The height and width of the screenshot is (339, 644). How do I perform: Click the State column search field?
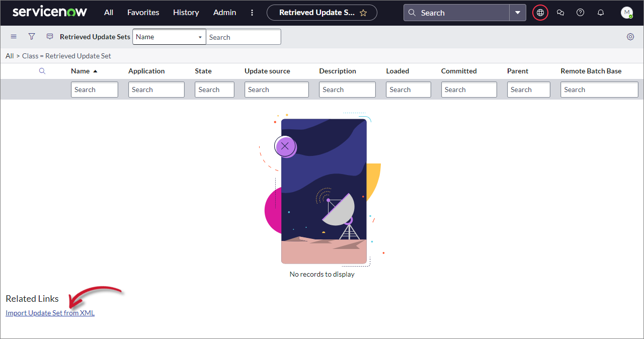[214, 90]
